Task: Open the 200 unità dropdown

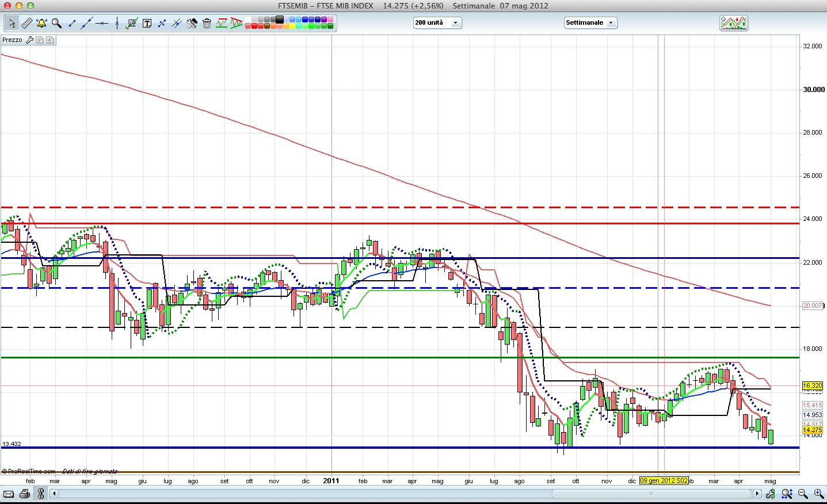Action: pyautogui.click(x=437, y=23)
